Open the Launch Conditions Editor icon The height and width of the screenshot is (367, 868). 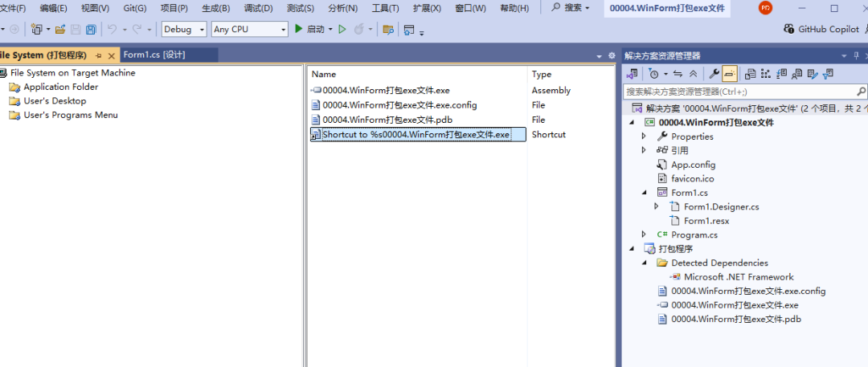(x=829, y=74)
